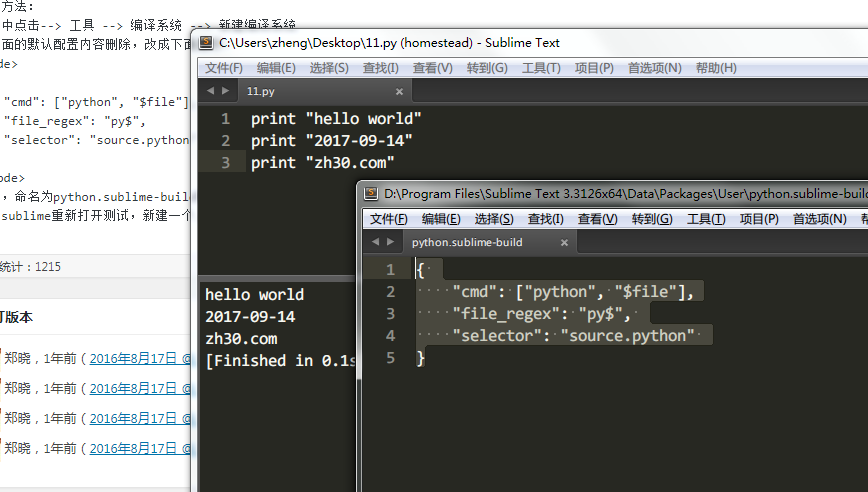Click the right tab arrow beside python.sublime-build
The height and width of the screenshot is (492, 868).
391,242
